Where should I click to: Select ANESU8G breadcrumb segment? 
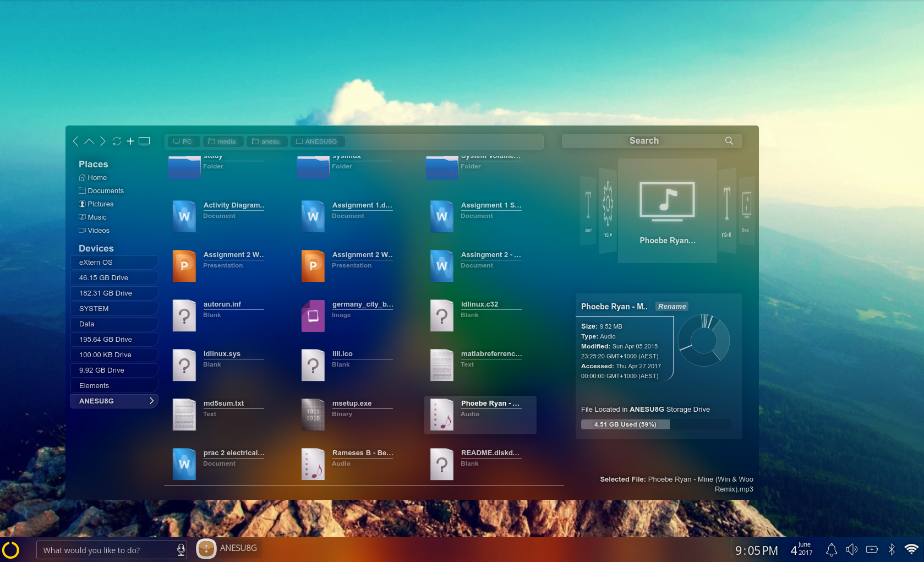[317, 141]
